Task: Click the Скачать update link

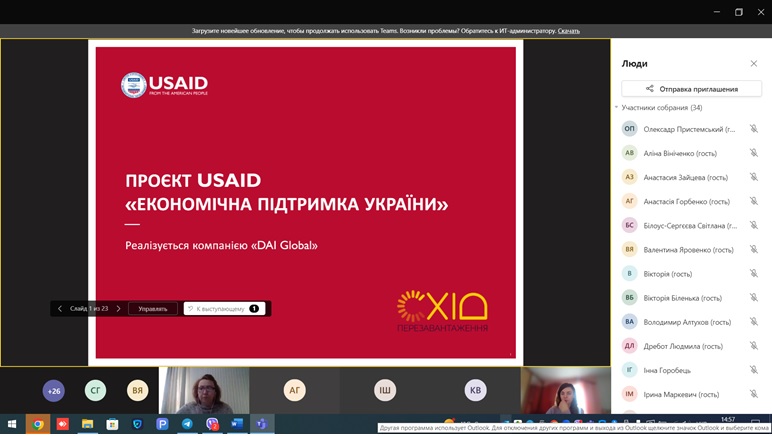Action: 569,31
